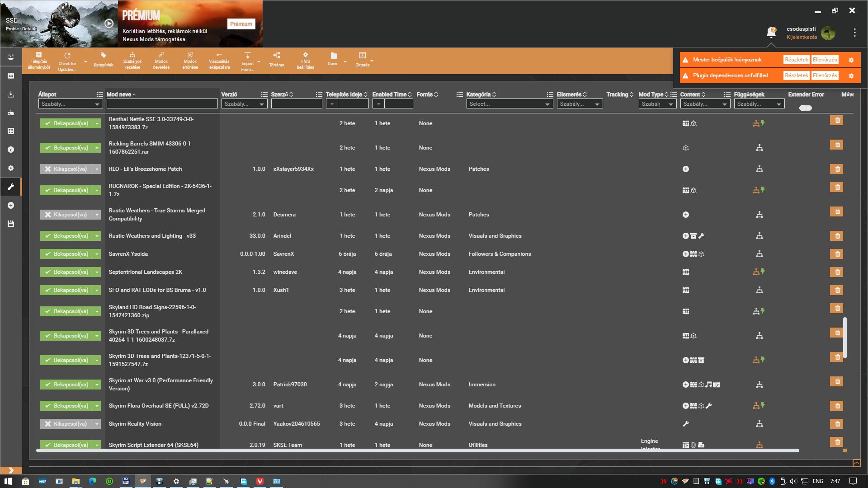
Task: Disable Renthal Nettle SSE mod toggle
Action: [66, 123]
